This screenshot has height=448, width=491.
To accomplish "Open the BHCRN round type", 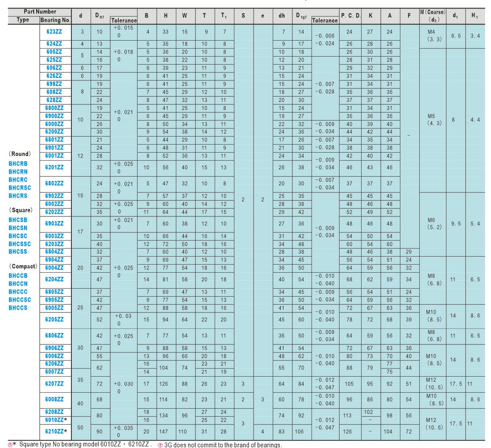I will click(18, 172).
